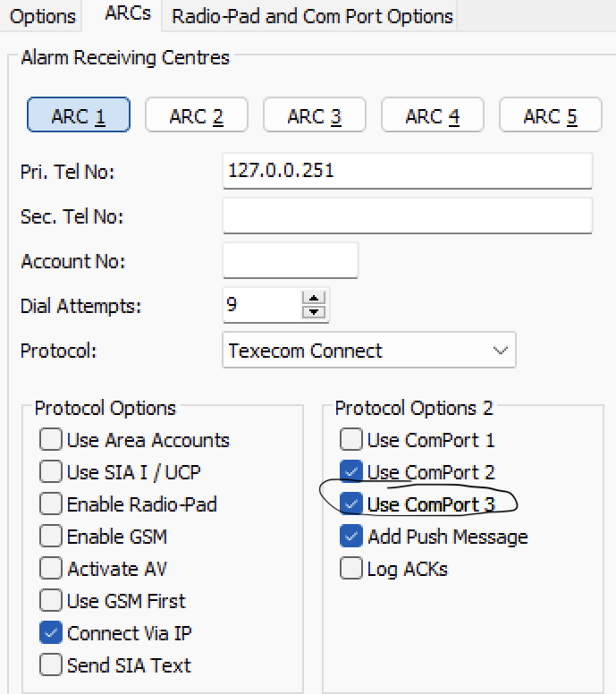This screenshot has height=694, width=616.
Task: Switch to the Options tab
Action: tap(43, 16)
